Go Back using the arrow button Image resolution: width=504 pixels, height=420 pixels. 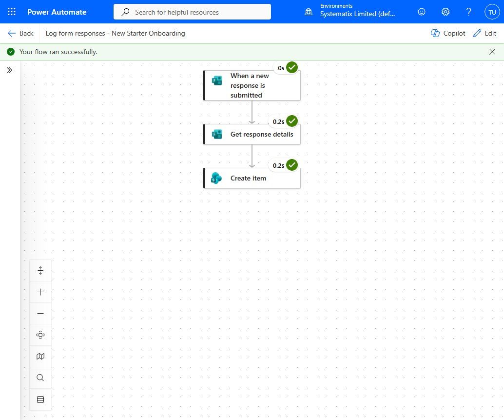click(x=20, y=33)
